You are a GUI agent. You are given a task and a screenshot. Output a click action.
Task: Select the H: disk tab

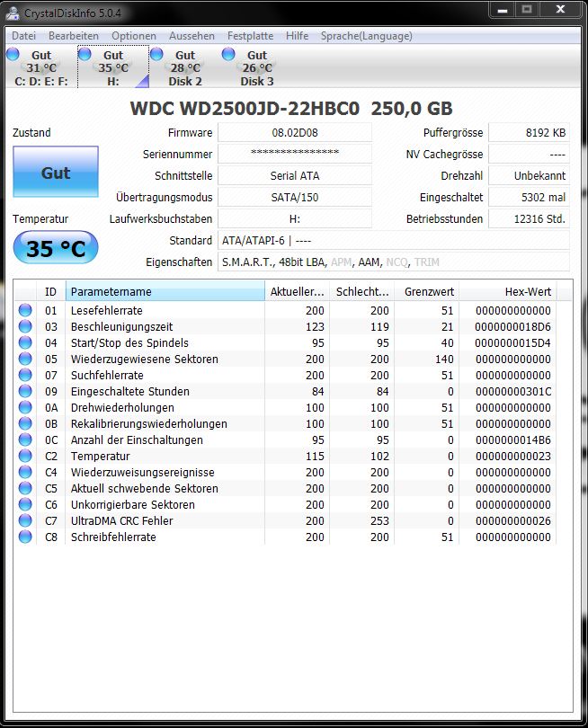113,67
